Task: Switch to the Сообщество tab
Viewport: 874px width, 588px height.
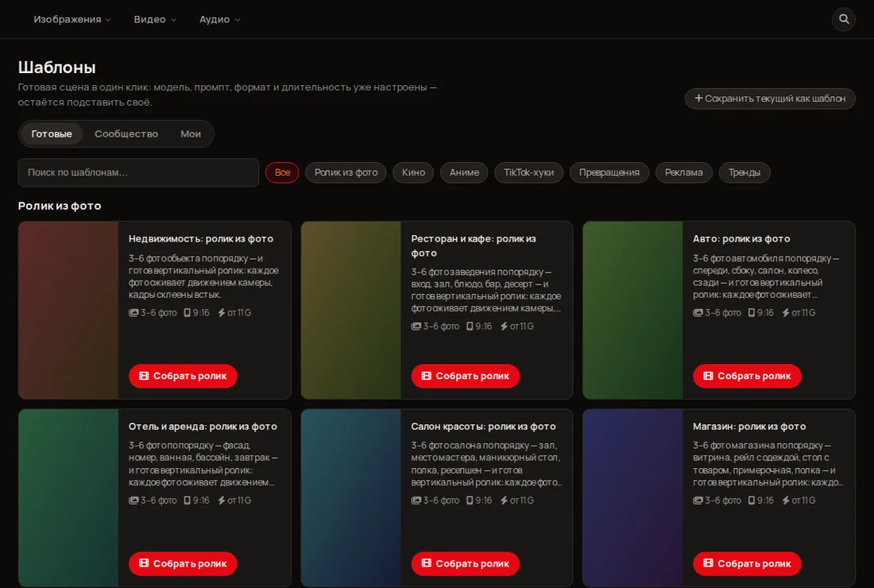Action: click(x=126, y=133)
